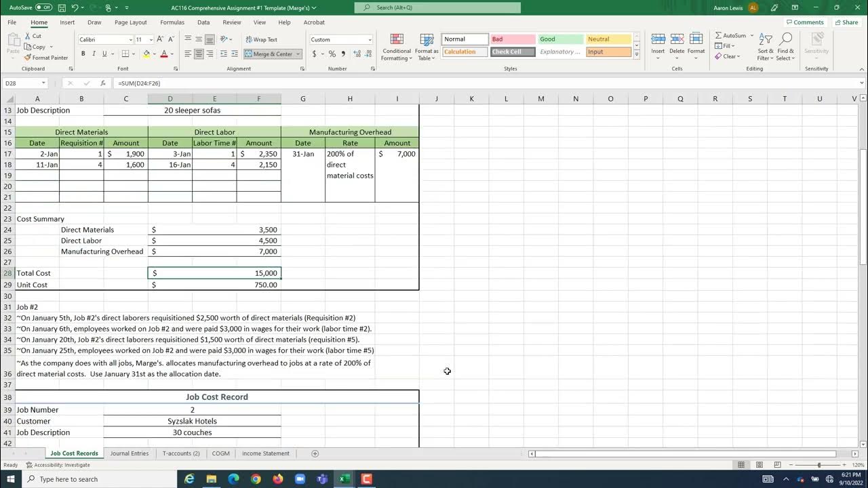Open the Journal Entries sheet tab
Viewport: 868px width, 488px height.
pos(129,453)
